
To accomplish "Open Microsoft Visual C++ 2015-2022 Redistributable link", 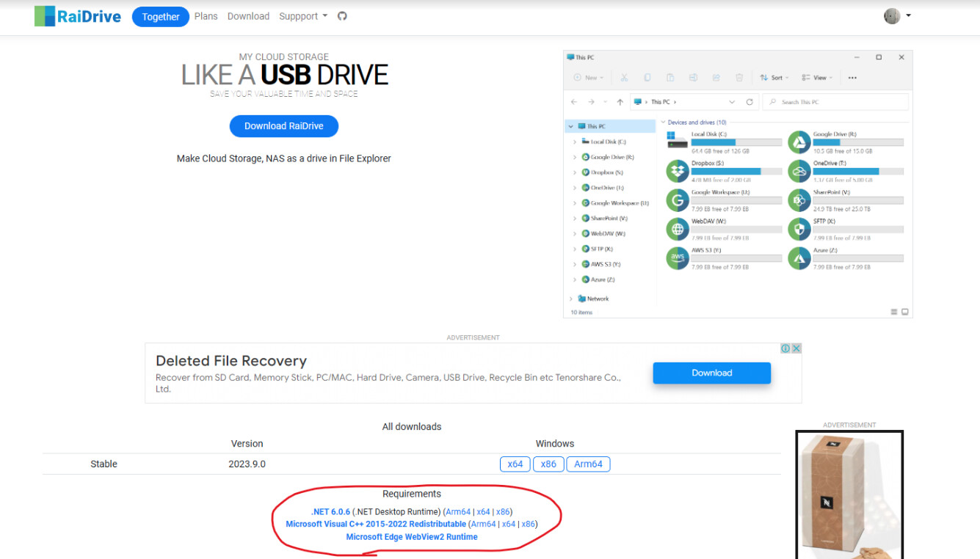I will pyautogui.click(x=376, y=525).
